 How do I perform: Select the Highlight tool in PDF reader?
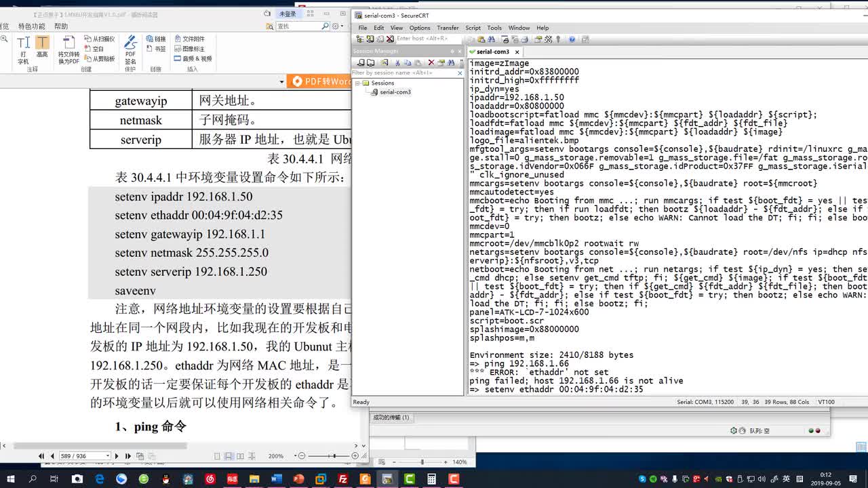42,47
